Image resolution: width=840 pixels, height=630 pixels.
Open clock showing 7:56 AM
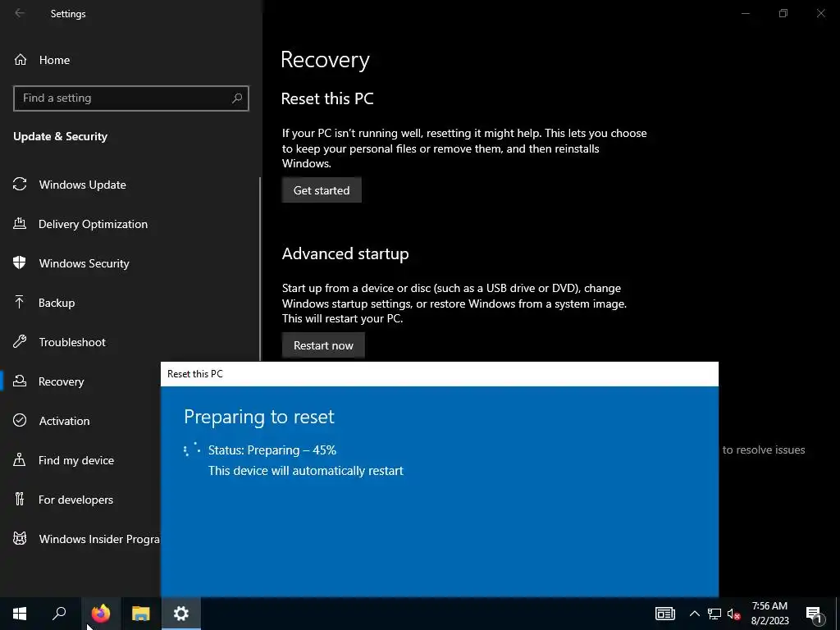[769, 614]
